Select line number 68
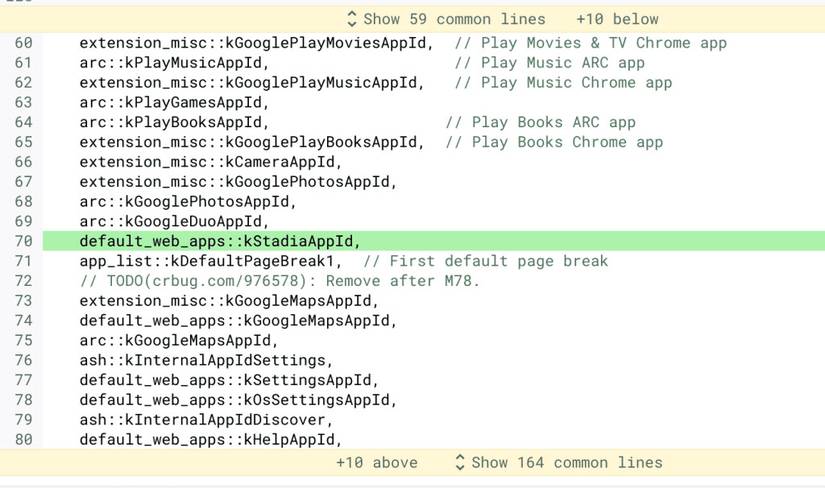Screen dimensions: 825x488 coord(23,202)
